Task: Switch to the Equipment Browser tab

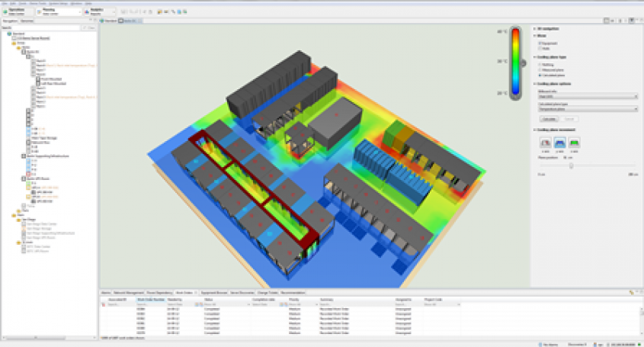Action: coord(213,293)
